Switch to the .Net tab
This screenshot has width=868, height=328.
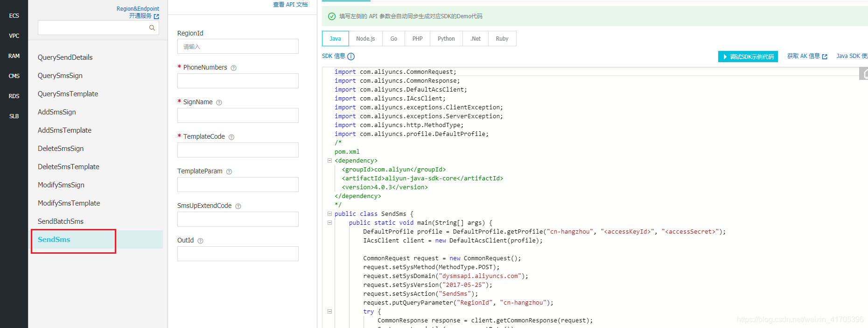476,39
